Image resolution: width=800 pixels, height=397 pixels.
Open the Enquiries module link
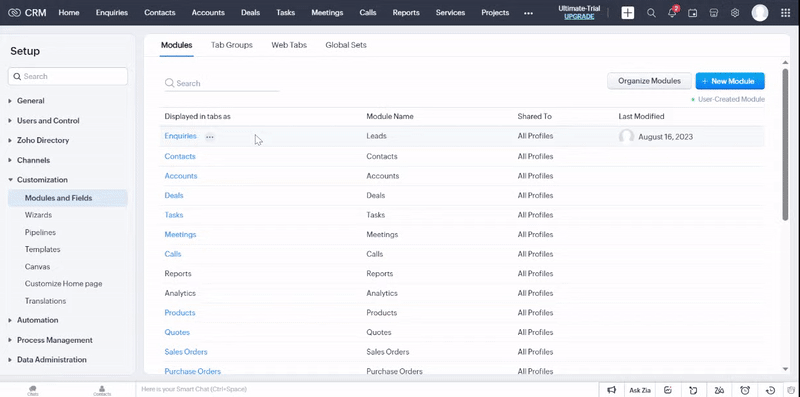[180, 136]
